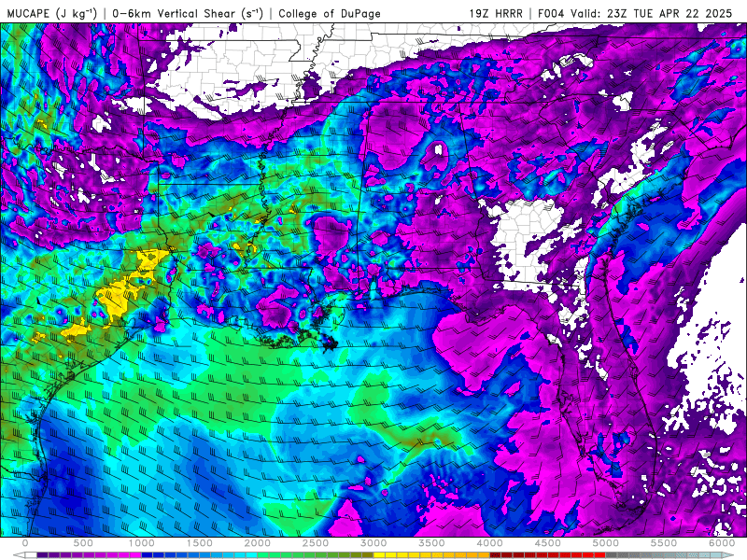Click the 2000 label on the color scale
This screenshot has width=747, height=560.
pos(258,543)
